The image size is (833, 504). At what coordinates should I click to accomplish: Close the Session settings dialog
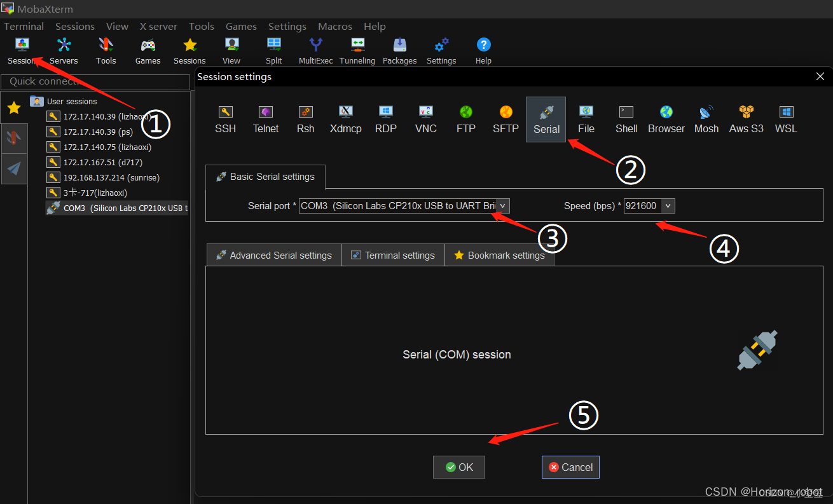click(x=820, y=76)
